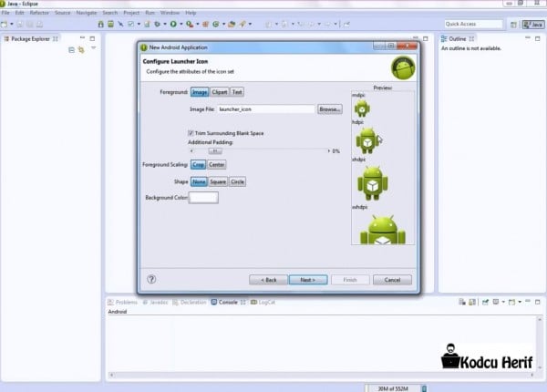The width and height of the screenshot is (547, 392).
Task: Open the Refactor menu
Action: (x=39, y=13)
